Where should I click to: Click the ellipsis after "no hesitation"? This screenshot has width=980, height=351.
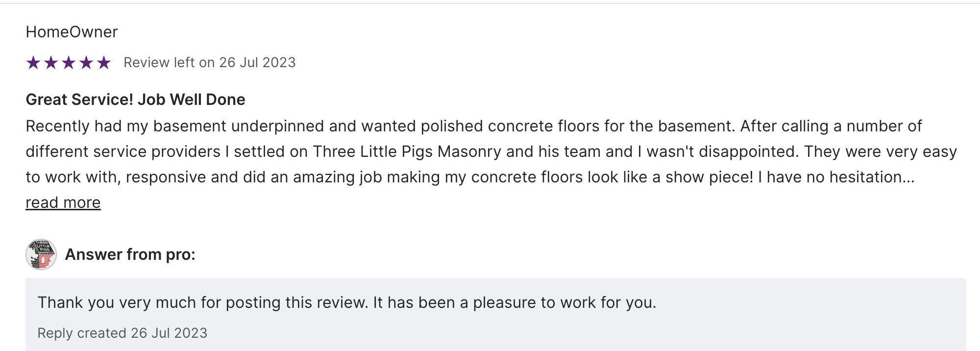tap(909, 177)
